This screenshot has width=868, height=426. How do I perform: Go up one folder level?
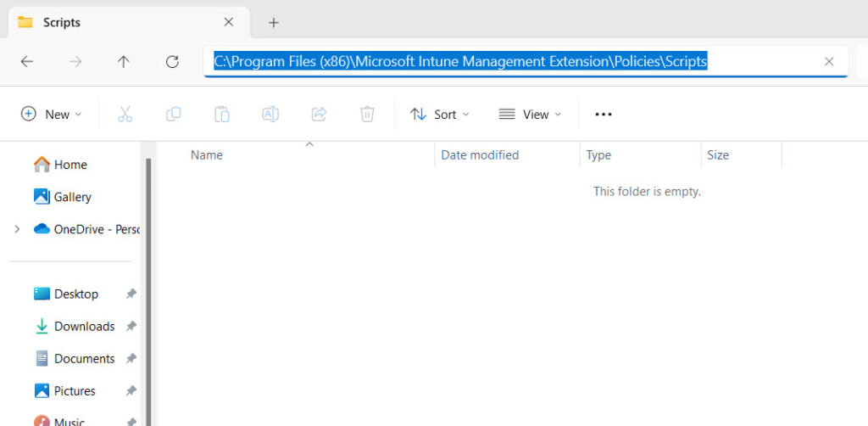(x=124, y=61)
